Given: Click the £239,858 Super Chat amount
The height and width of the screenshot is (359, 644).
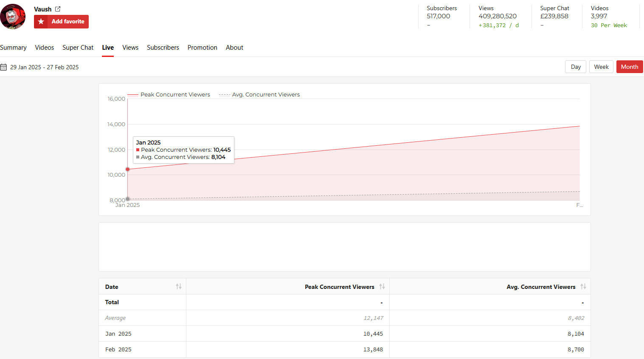Looking at the screenshot, I should (x=554, y=16).
